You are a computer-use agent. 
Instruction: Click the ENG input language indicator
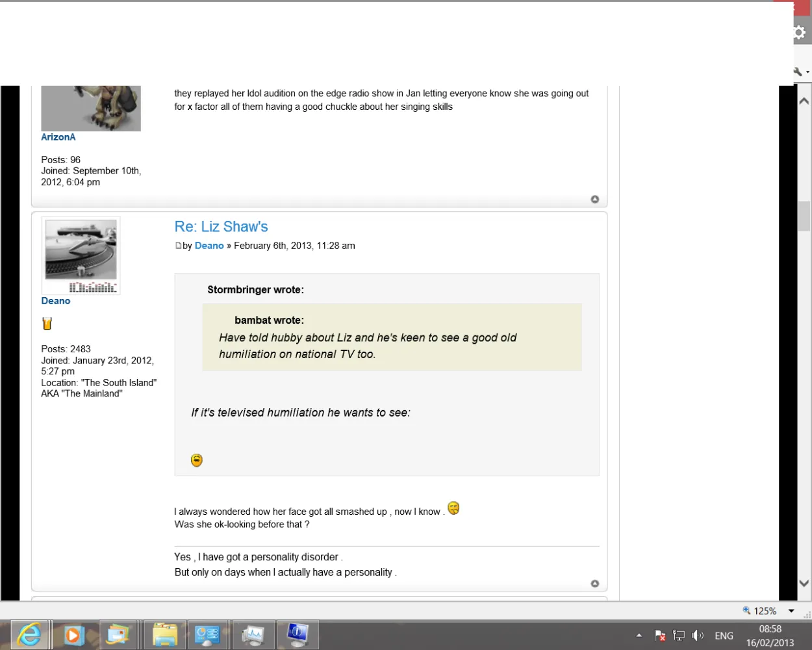pyautogui.click(x=724, y=636)
